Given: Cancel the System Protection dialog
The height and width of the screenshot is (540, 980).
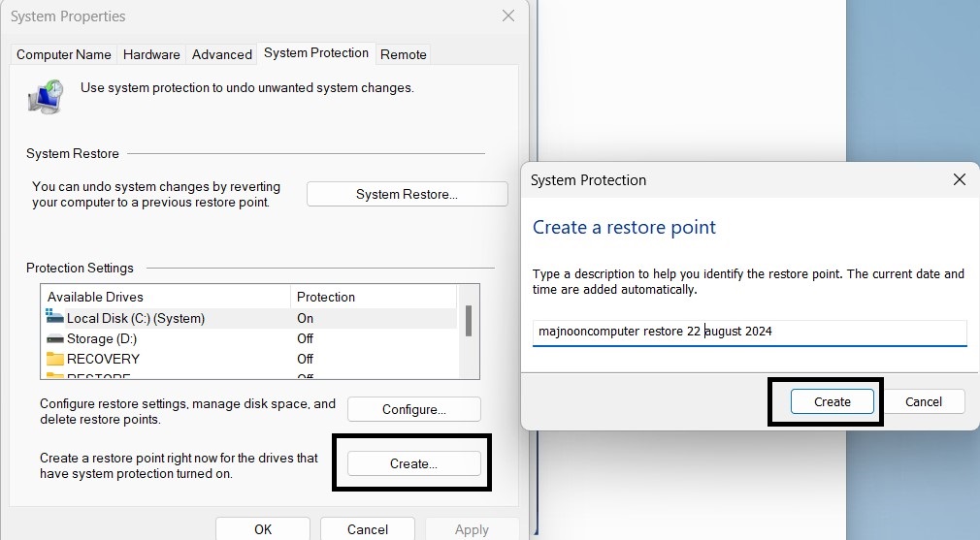Looking at the screenshot, I should click(923, 402).
